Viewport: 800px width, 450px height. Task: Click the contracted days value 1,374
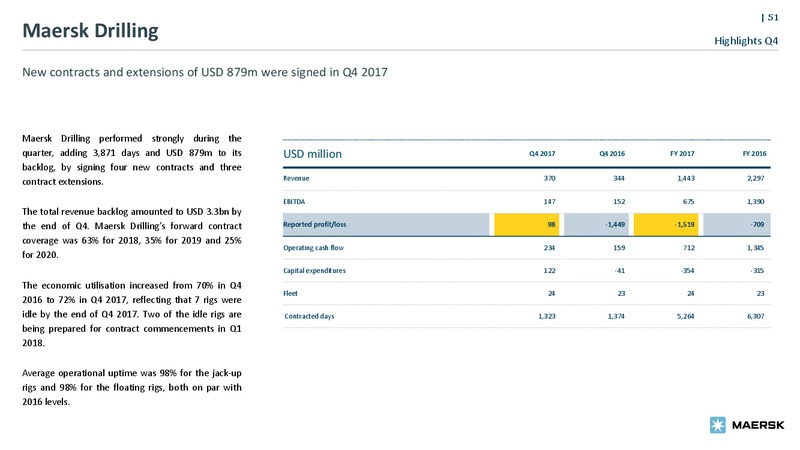tap(616, 316)
